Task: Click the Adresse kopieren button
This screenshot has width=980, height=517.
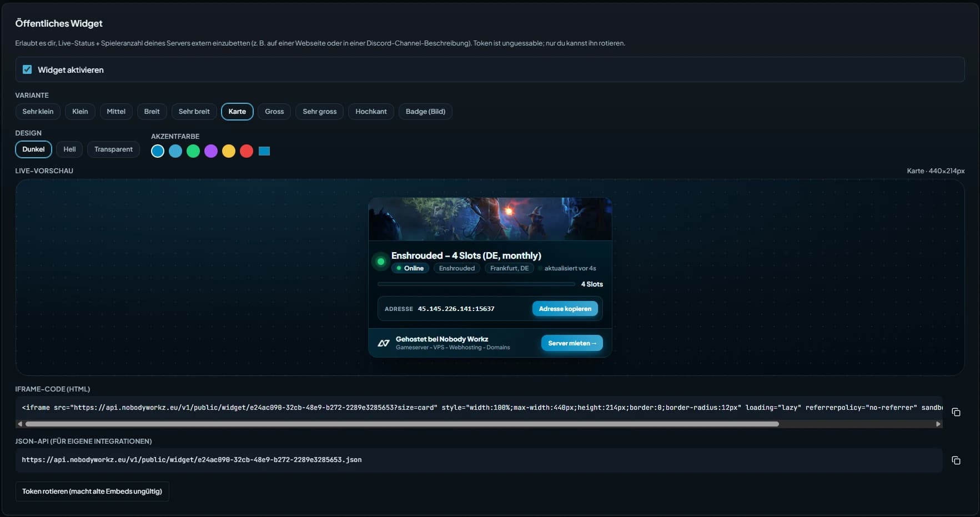Action: 565,309
